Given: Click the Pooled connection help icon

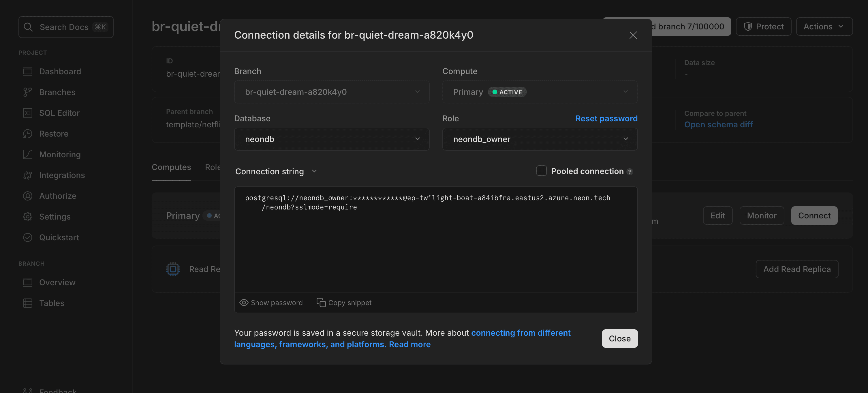Looking at the screenshot, I should click(x=630, y=172).
